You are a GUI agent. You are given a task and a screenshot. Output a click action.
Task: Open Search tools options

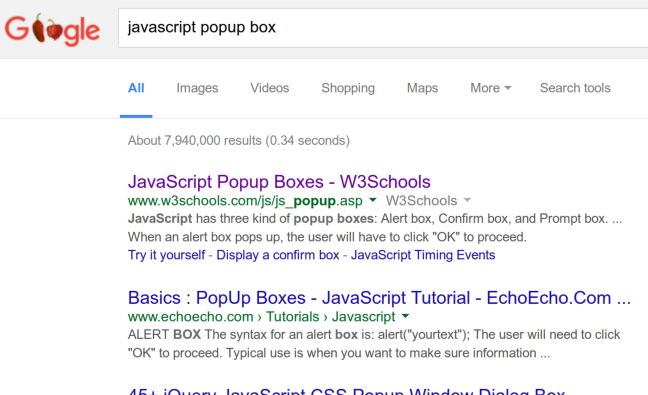(575, 88)
